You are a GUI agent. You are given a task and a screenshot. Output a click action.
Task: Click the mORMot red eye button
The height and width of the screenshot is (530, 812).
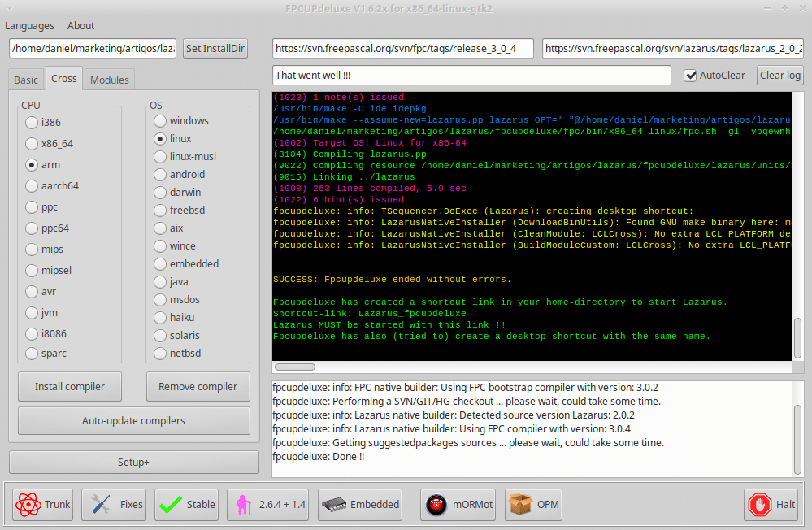coord(458,505)
